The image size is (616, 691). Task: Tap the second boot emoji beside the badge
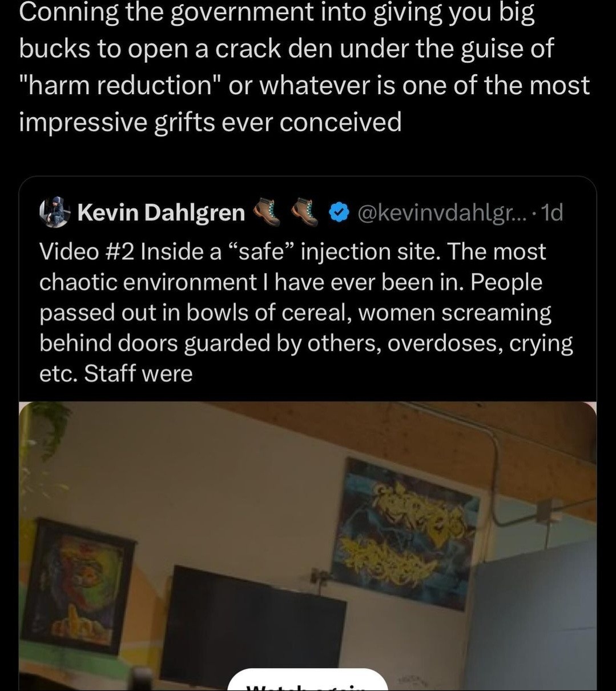pyautogui.click(x=305, y=212)
